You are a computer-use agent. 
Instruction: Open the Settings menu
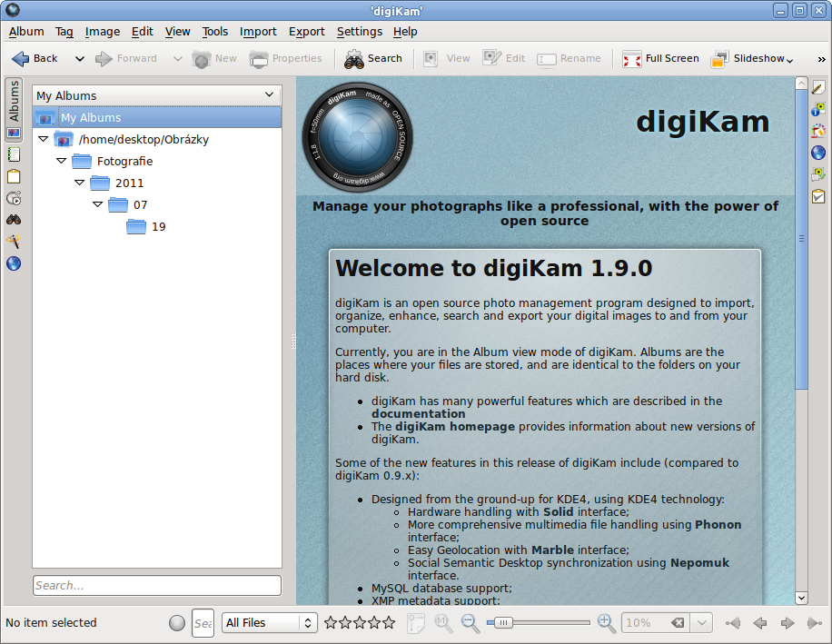[359, 32]
